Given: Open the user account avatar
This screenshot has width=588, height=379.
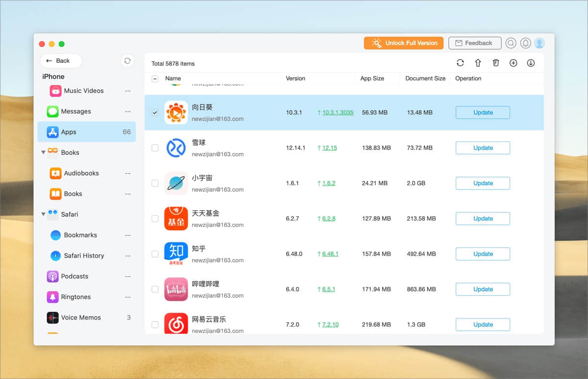Looking at the screenshot, I should tap(539, 43).
